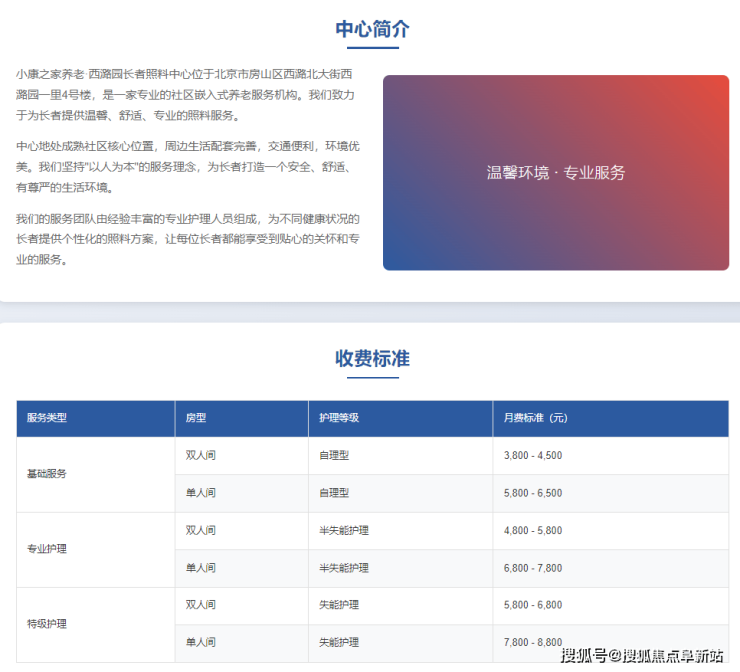The image size is (740, 672).
Task: Click the 搜狐号@搜狐焦点阜新站 watermark
Action: [x=641, y=656]
